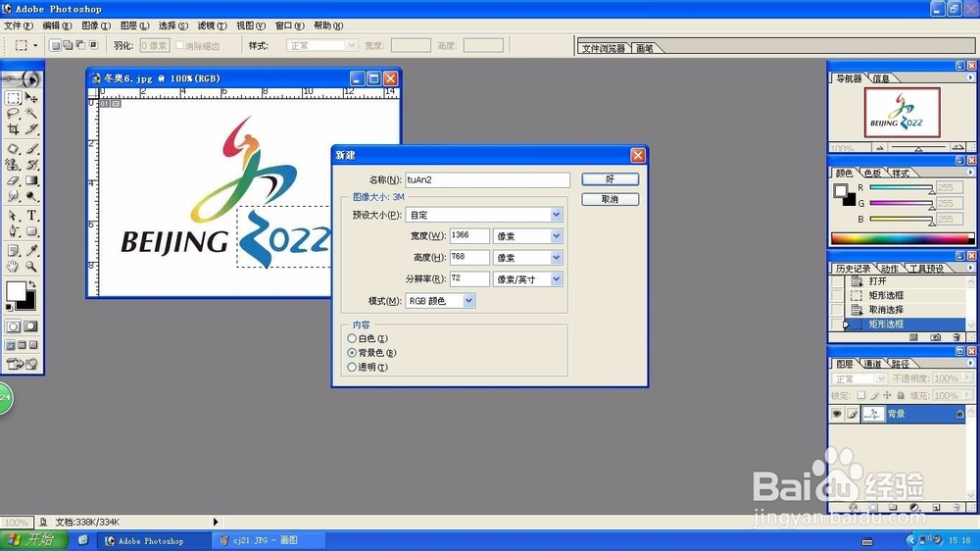The width and height of the screenshot is (980, 551).
Task: Select 白色 content radio button
Action: 352,338
